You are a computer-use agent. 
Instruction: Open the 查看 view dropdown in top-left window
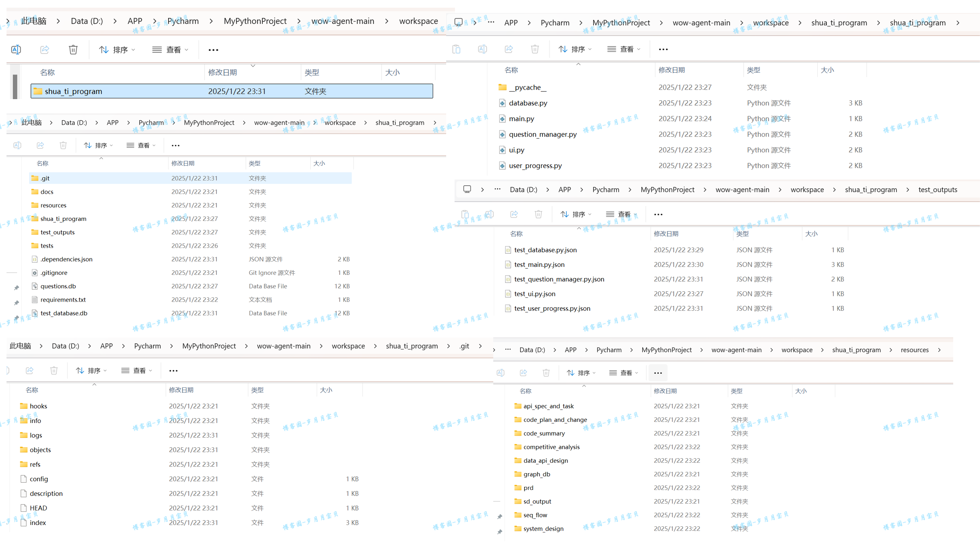click(x=170, y=50)
